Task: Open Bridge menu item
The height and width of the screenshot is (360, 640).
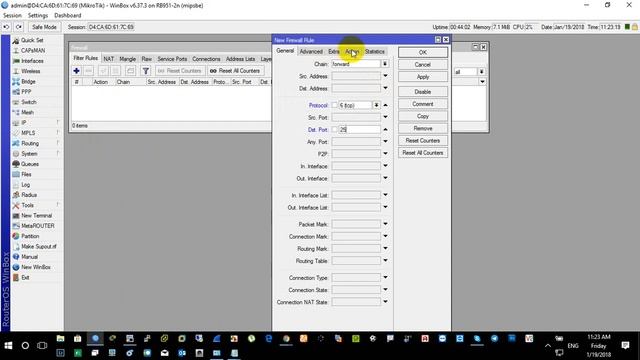Action: [28, 82]
